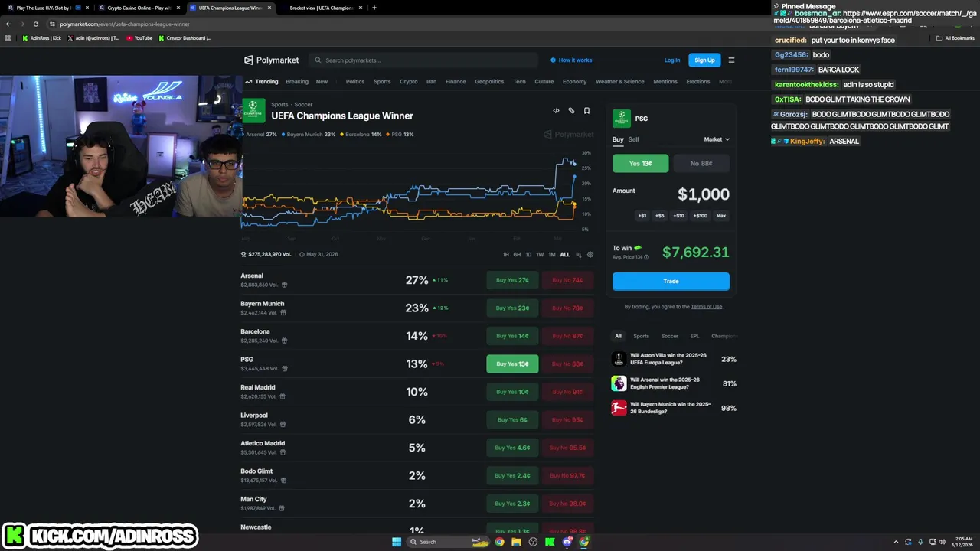
Task: Open the Kick app taskbar icon
Action: [550, 542]
